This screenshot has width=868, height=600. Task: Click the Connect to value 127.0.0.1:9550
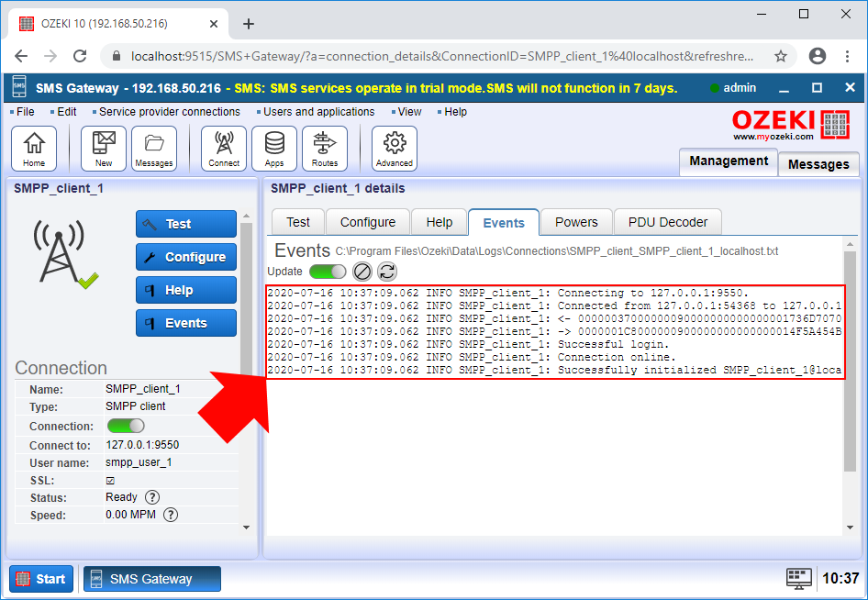(142, 444)
